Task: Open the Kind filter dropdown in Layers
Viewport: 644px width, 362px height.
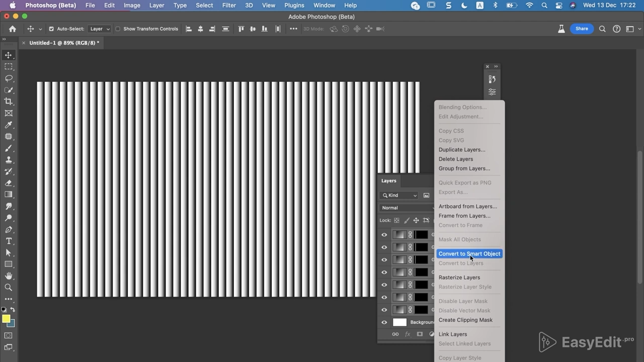Action: (x=400, y=195)
